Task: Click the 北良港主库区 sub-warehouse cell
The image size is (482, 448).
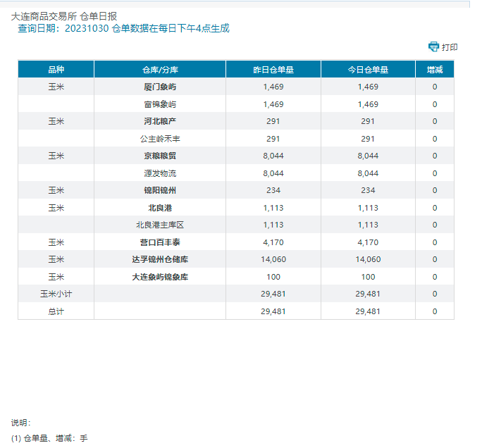Action: coord(160,225)
